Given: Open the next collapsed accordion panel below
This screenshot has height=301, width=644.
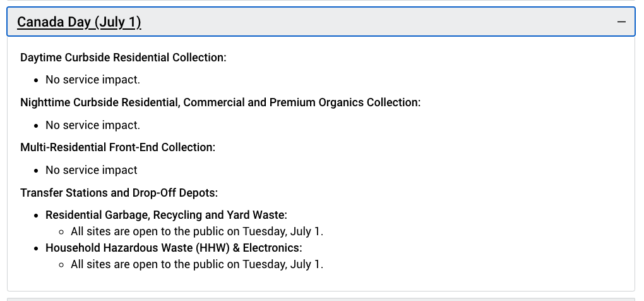Looking at the screenshot, I should [x=321, y=299].
